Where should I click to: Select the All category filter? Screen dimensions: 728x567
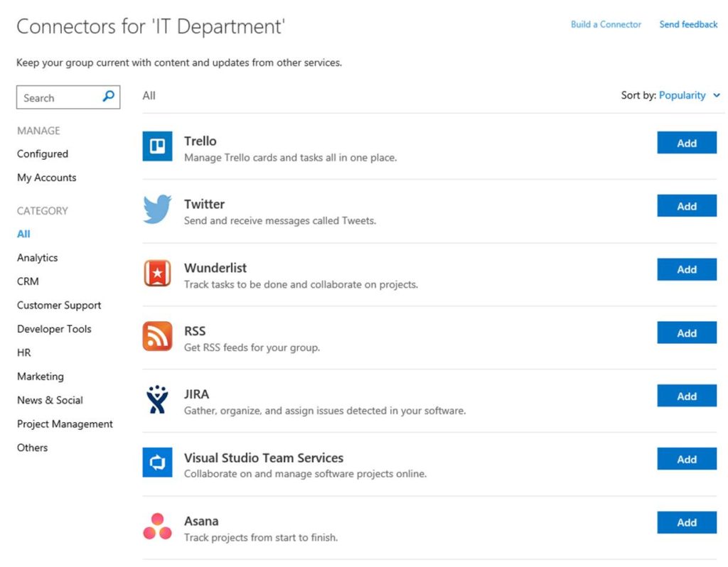click(23, 234)
